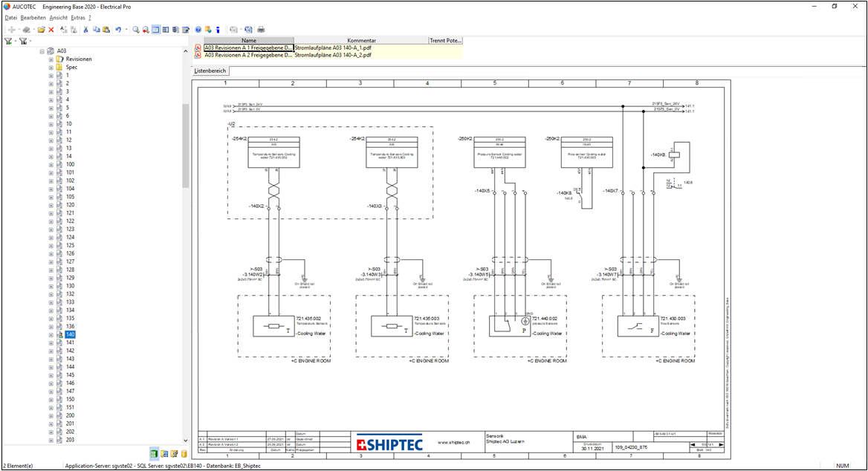Screen dimensions: 868x471
Task: Click the magnifier search icon
Action: click(135, 29)
